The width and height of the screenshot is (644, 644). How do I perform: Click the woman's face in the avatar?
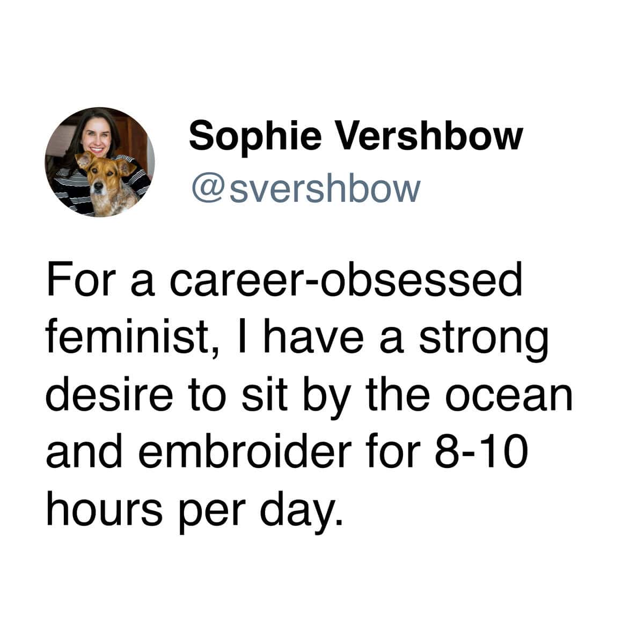point(97,136)
